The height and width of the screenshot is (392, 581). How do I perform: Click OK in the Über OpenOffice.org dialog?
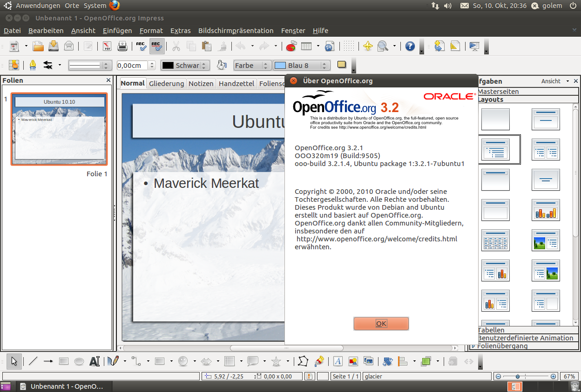[381, 324]
